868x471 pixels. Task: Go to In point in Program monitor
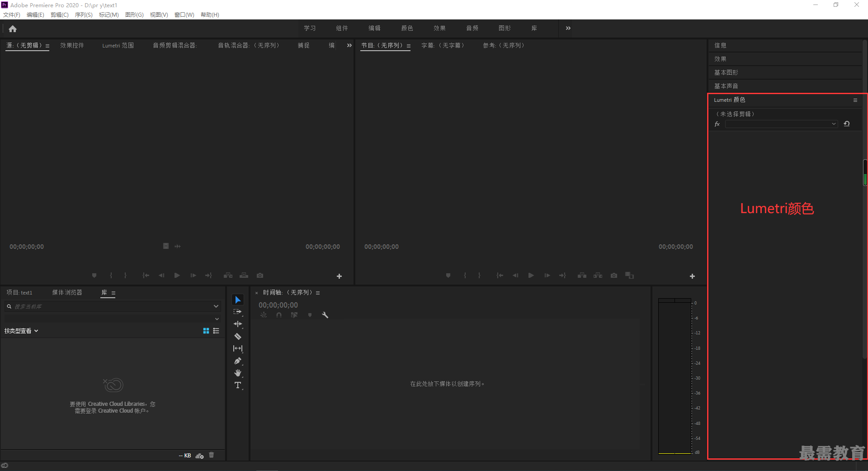pyautogui.click(x=500, y=275)
